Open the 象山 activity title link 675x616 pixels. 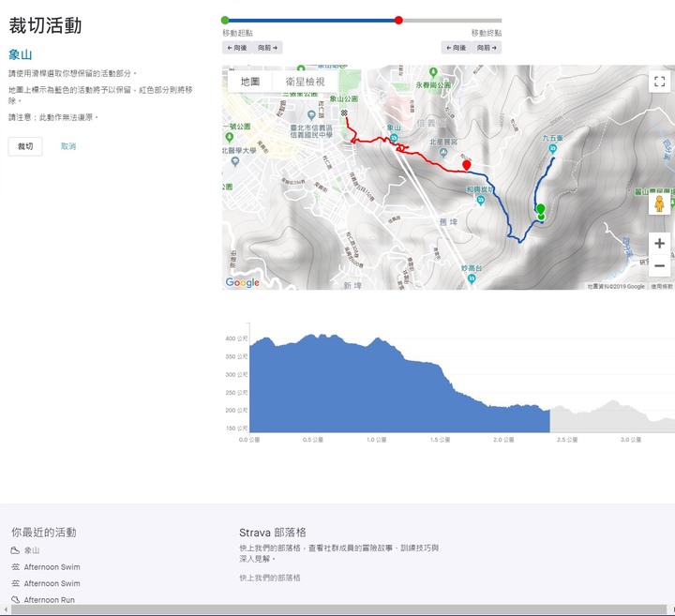[x=21, y=54]
